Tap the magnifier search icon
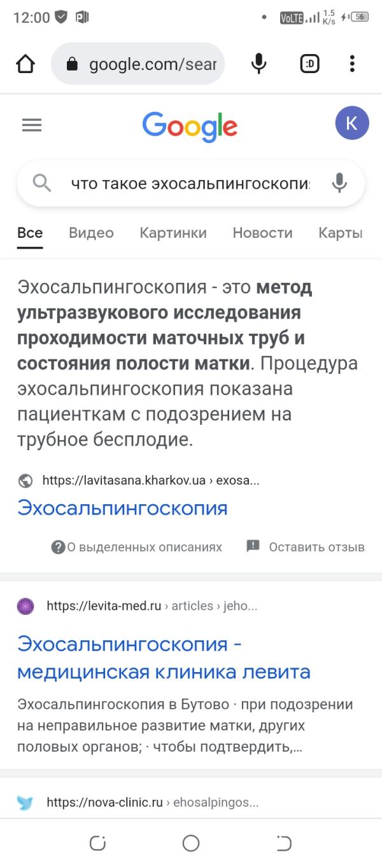Image resolution: width=382 pixels, height=868 pixels. [41, 184]
